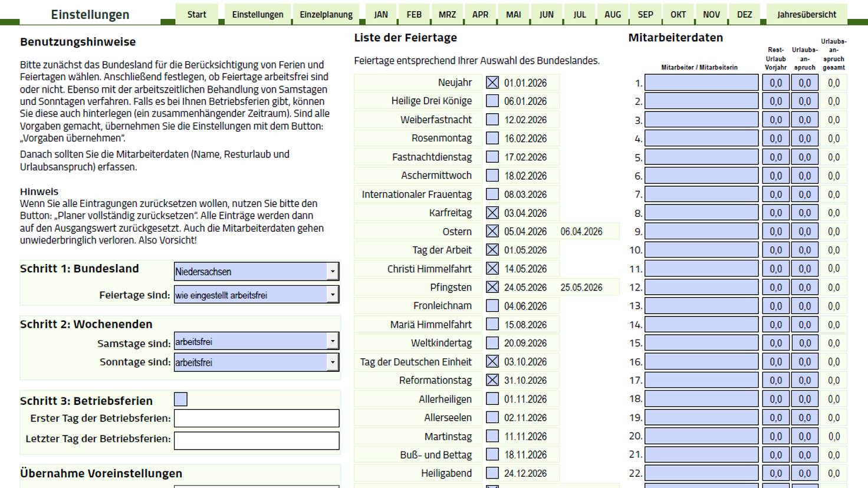
Task: Open the Bundesland dropdown showing Niedersachsen
Action: tap(333, 272)
